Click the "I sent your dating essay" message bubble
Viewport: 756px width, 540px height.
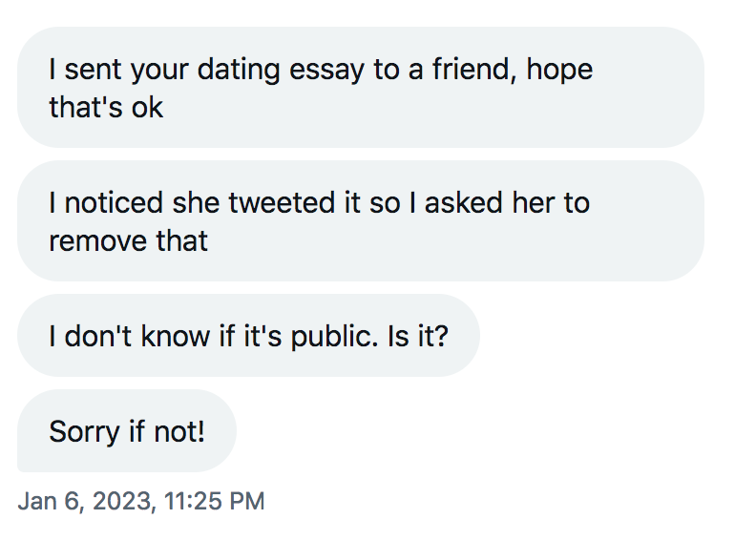360,88
